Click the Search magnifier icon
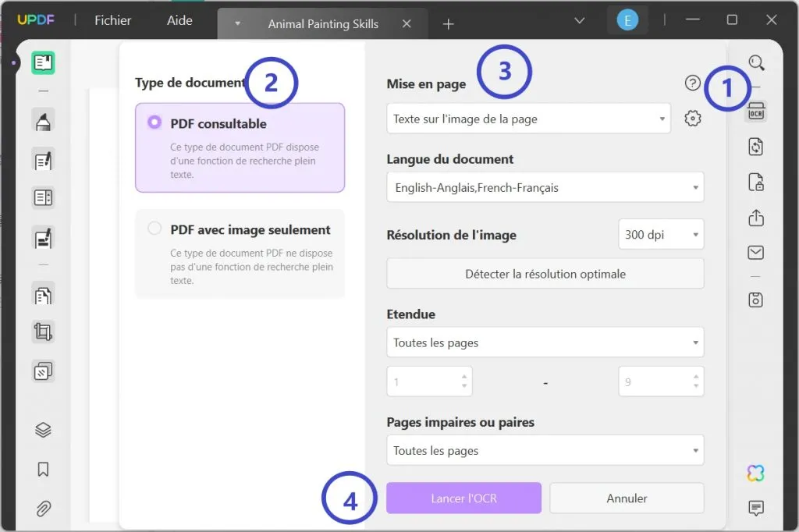This screenshot has width=799, height=532. pyautogui.click(x=756, y=62)
